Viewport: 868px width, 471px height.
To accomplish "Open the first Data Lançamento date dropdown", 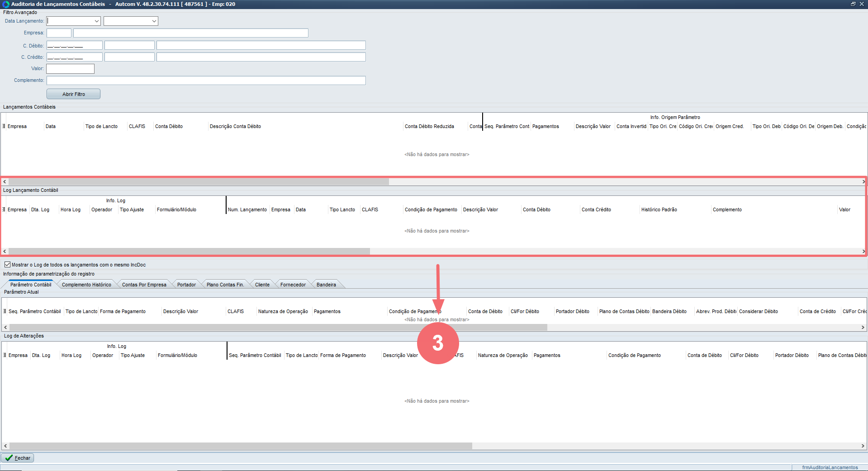I will click(96, 21).
